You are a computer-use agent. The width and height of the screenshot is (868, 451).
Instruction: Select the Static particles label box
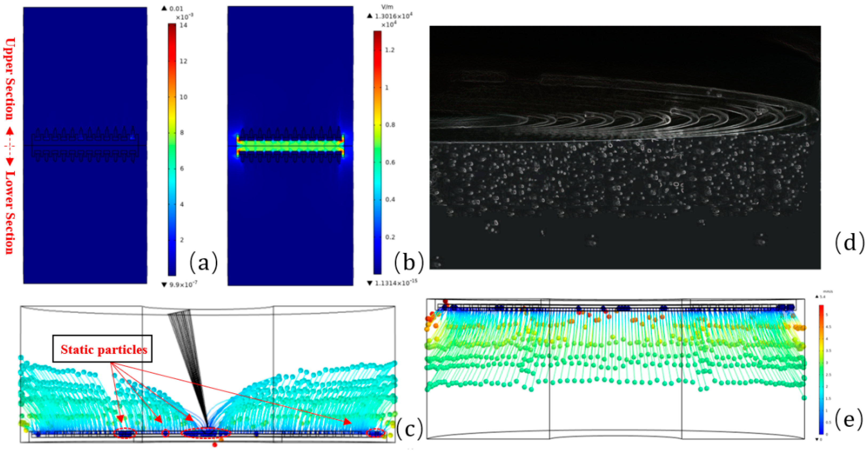[102, 349]
